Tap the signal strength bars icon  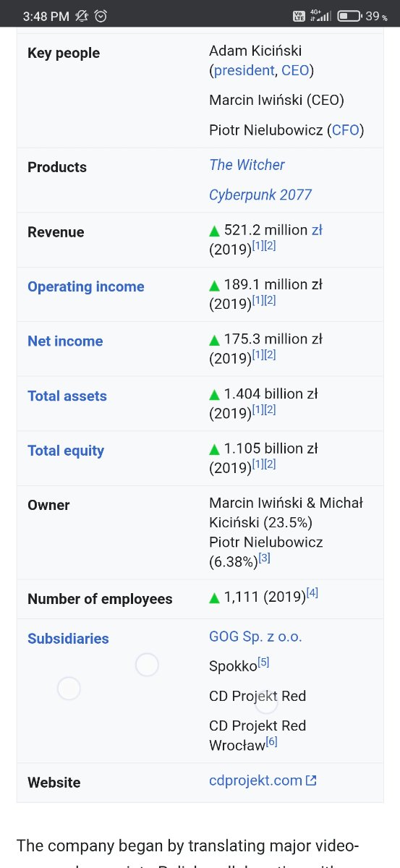320,15
